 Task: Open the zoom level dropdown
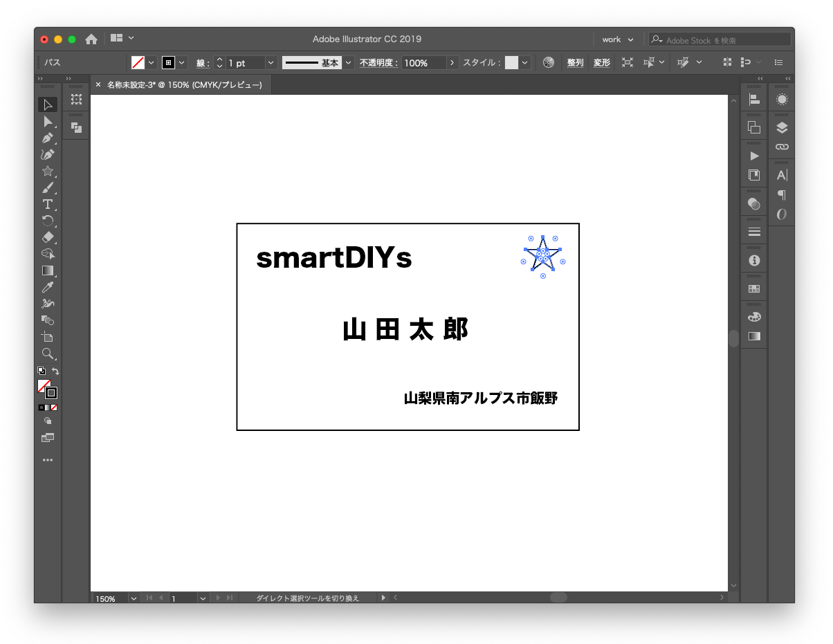click(133, 598)
